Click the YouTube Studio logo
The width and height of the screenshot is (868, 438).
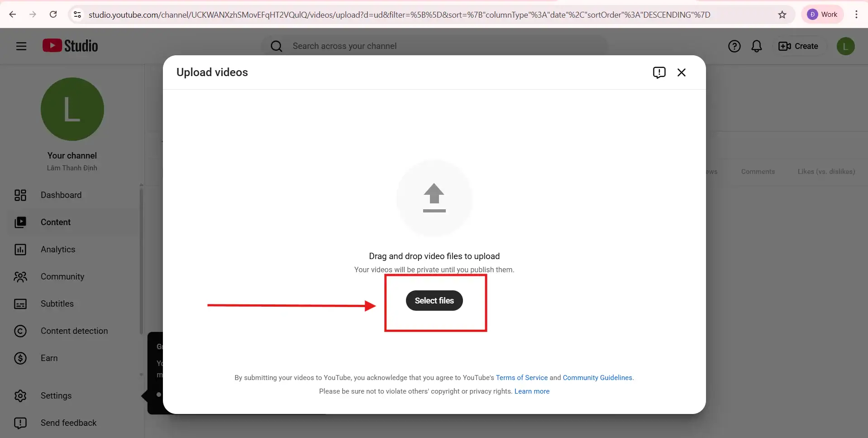click(x=70, y=46)
